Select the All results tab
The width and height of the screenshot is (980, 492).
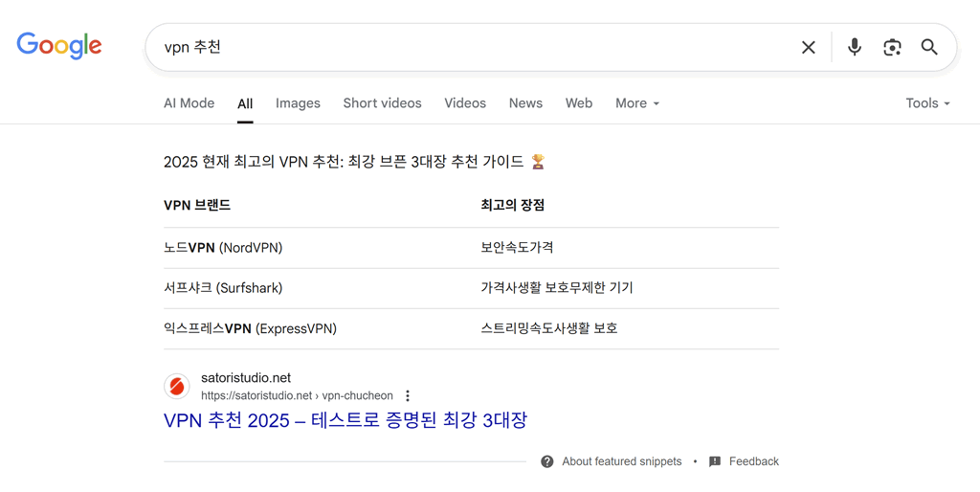click(x=245, y=103)
